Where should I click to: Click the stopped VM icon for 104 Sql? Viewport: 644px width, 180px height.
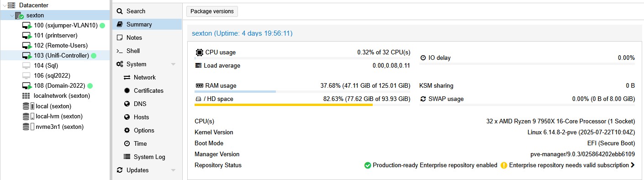coord(26,66)
